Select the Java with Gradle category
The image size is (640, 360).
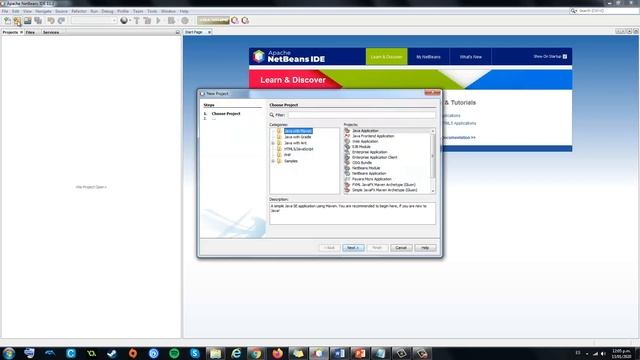pos(298,137)
